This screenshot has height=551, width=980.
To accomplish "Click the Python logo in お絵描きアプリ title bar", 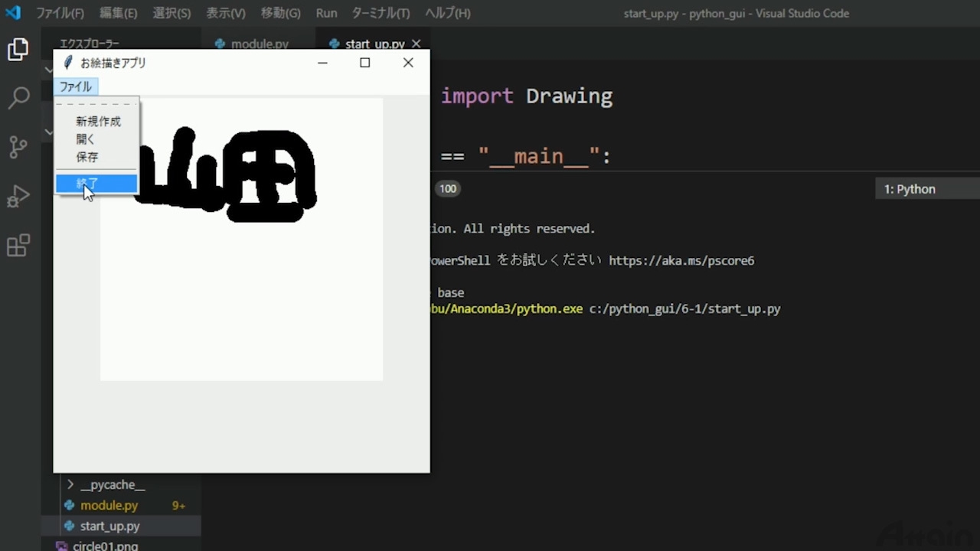I will click(67, 62).
